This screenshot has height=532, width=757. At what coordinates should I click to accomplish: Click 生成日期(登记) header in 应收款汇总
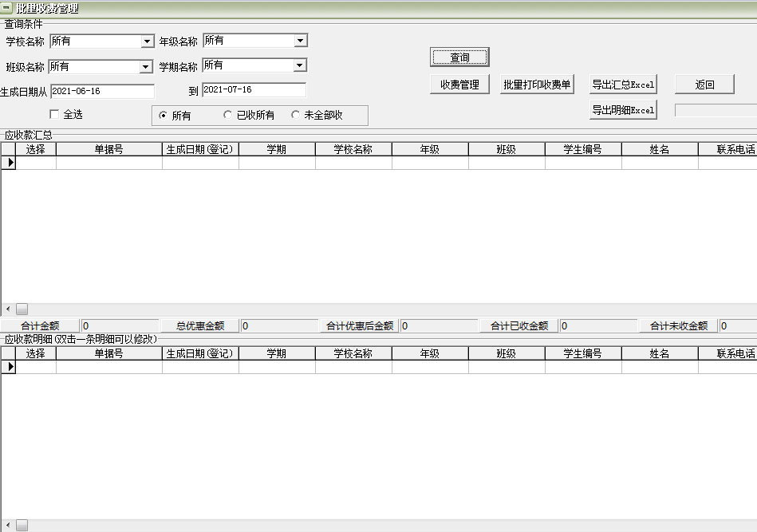coord(200,150)
